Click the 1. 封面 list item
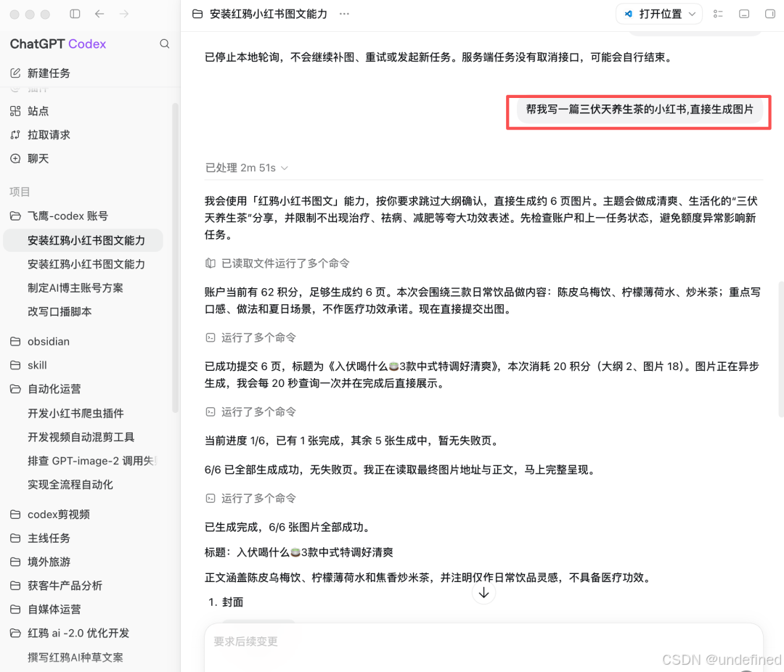Image resolution: width=784 pixels, height=672 pixels. coord(226,602)
